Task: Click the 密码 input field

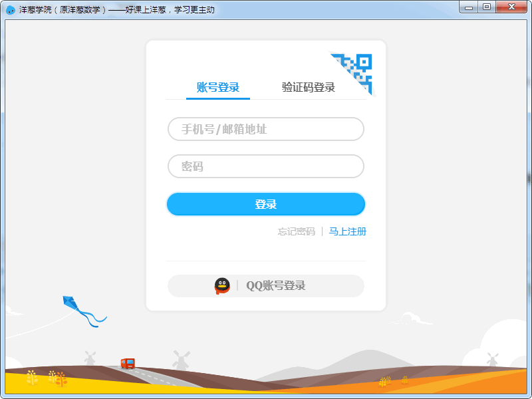Action: click(265, 166)
